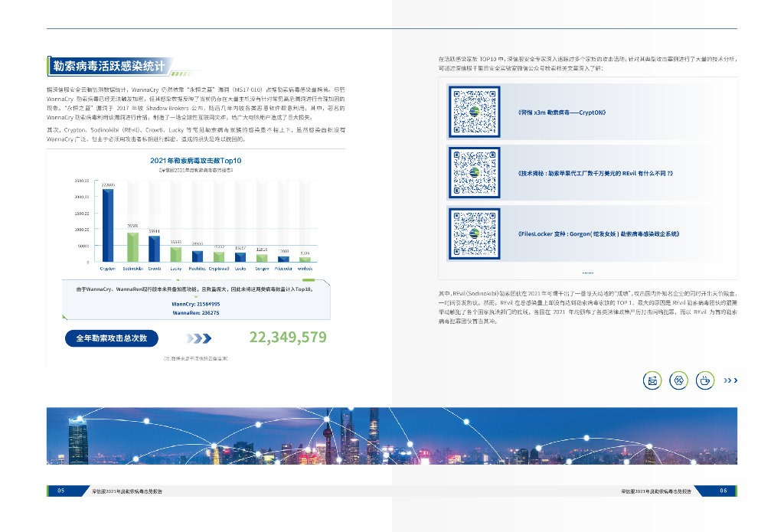This screenshot has width=784, height=532.
Task: Click the fading arrows next to 22,349,579
Action: coord(198,338)
